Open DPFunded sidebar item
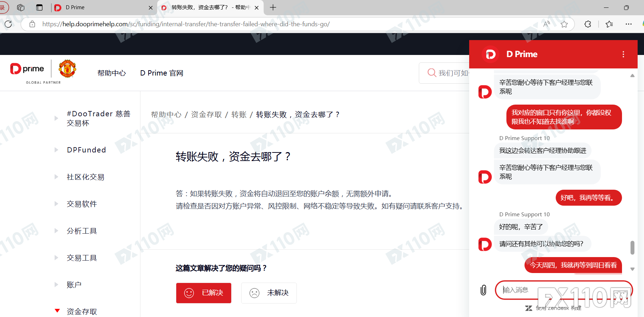Screen dimensions: 644x317 click(x=87, y=150)
